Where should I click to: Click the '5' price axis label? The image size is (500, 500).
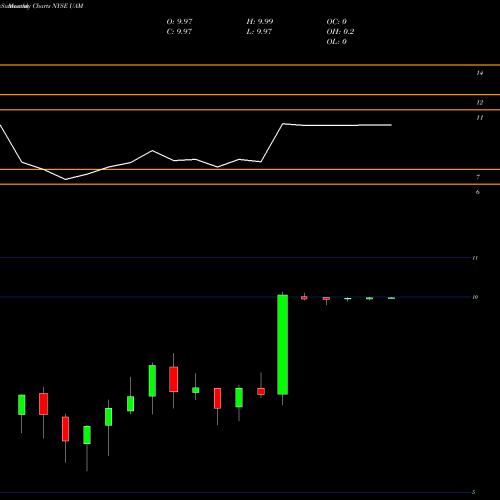click(x=474, y=492)
